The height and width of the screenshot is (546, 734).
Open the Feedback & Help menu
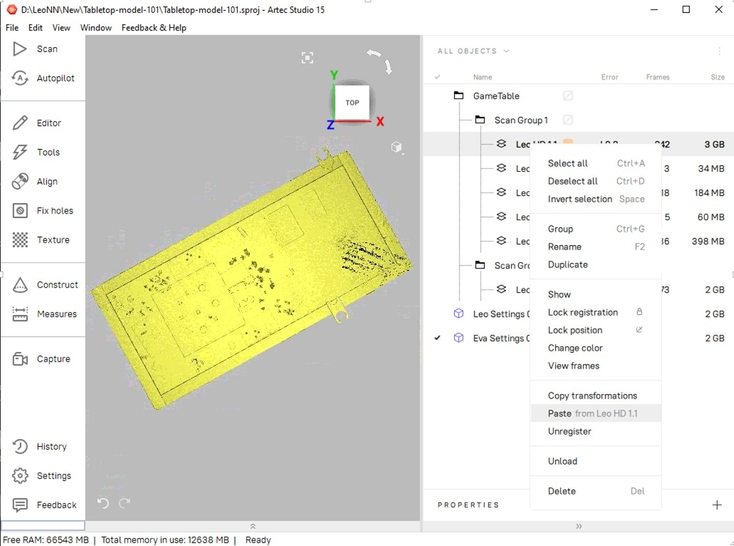(x=154, y=28)
